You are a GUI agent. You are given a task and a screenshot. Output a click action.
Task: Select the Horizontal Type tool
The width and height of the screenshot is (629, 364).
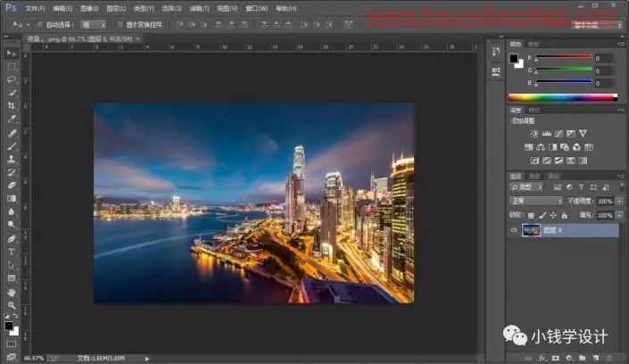[12, 252]
